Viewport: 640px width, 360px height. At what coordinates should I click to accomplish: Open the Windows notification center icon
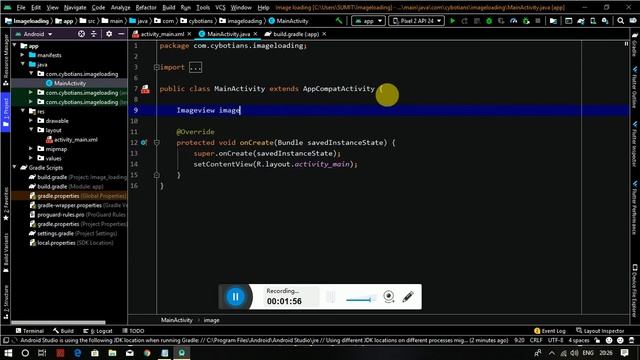point(624,353)
